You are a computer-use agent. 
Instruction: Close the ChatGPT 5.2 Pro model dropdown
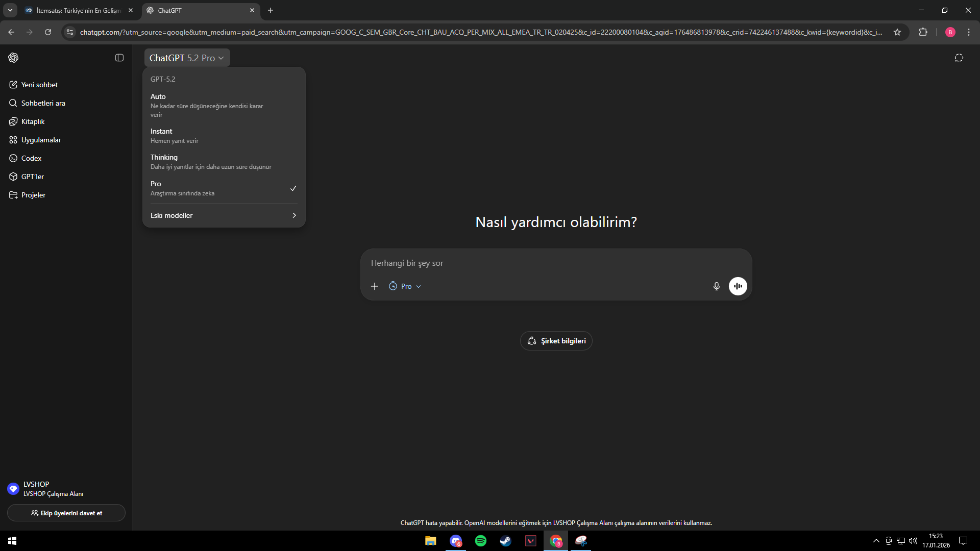(187, 58)
